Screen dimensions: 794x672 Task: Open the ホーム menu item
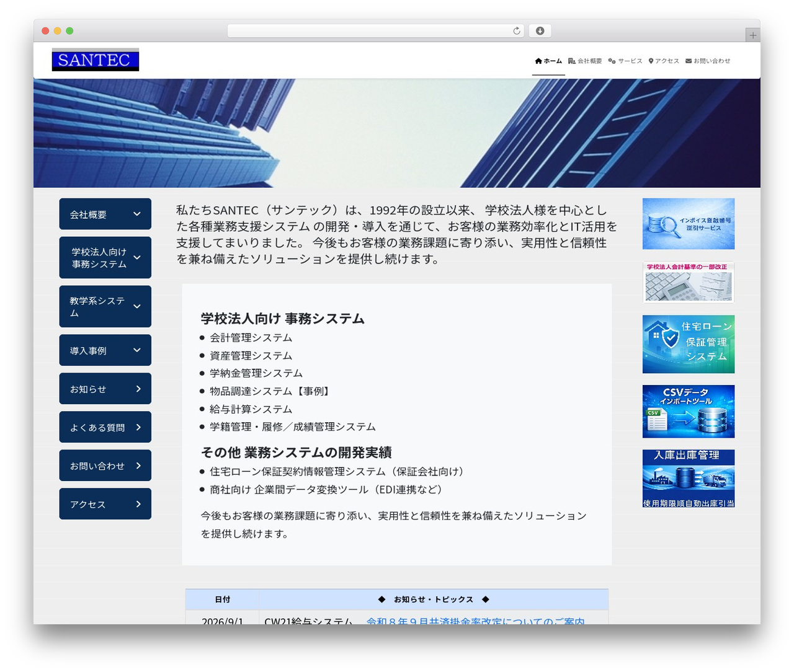548,61
